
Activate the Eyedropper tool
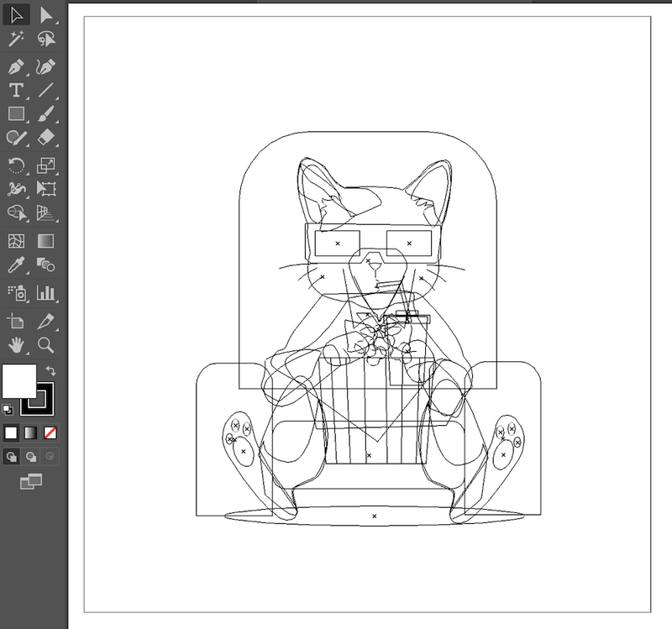point(16,265)
